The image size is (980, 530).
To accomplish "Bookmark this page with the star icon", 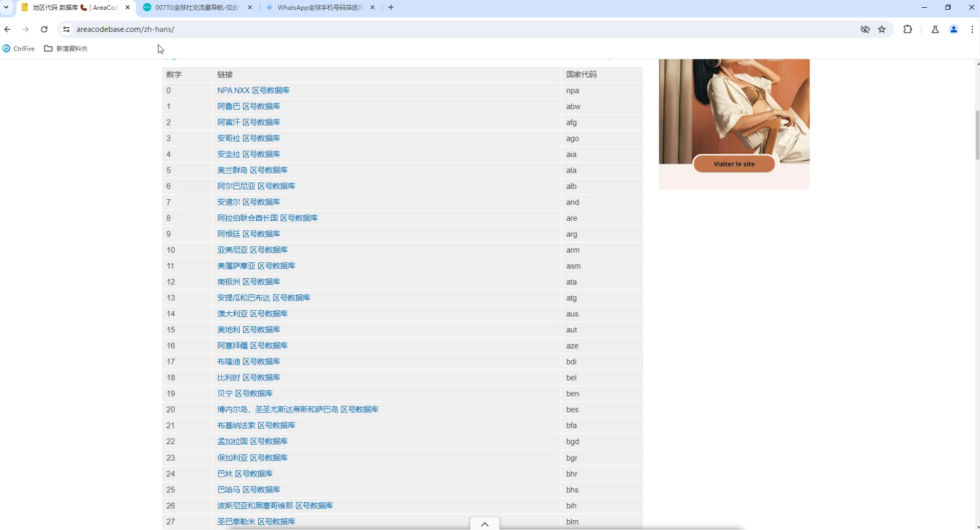I will pyautogui.click(x=882, y=29).
